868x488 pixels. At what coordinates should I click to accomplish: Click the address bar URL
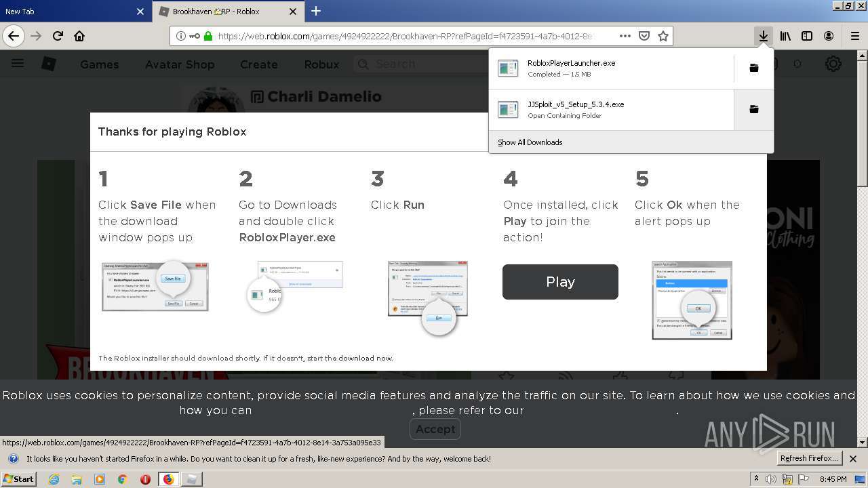pyautogui.click(x=406, y=36)
